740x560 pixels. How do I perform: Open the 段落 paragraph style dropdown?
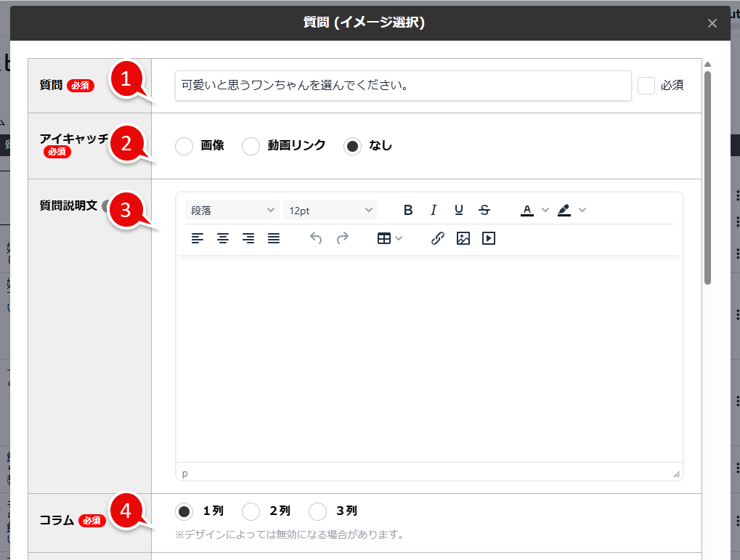point(232,209)
